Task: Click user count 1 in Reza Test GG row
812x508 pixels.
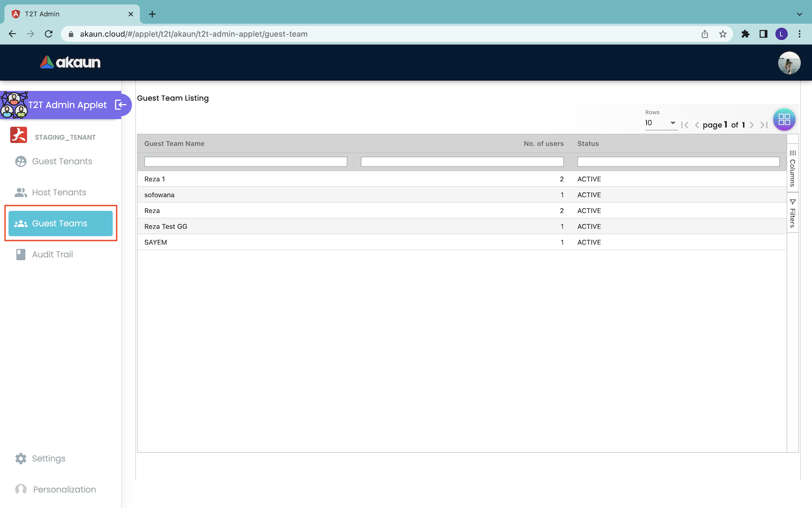Action: tap(562, 226)
